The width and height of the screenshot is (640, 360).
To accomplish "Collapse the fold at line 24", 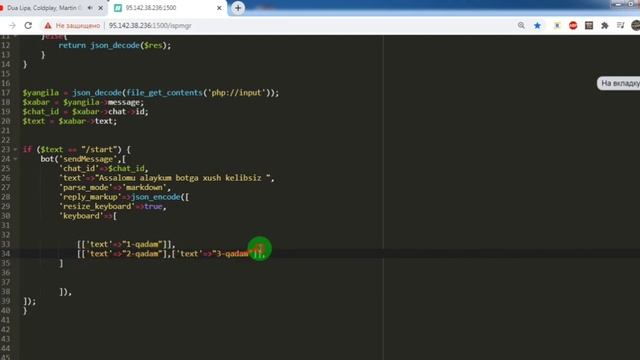I will pyautogui.click(x=16, y=159).
